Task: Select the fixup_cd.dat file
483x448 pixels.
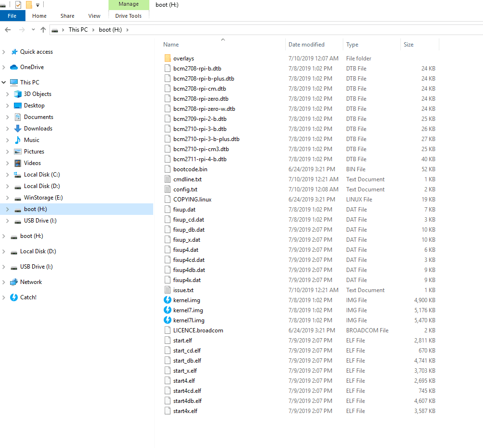Action: pyautogui.click(x=189, y=220)
